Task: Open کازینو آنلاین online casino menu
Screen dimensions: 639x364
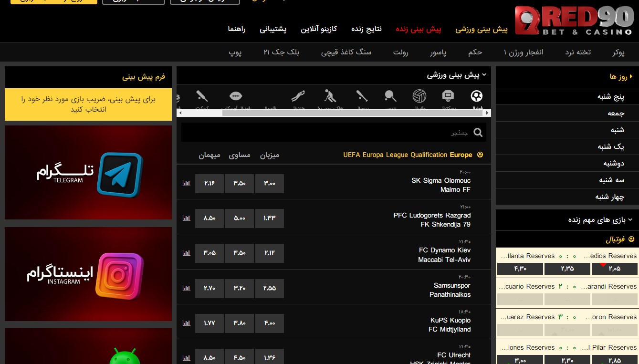Action: pos(319,29)
